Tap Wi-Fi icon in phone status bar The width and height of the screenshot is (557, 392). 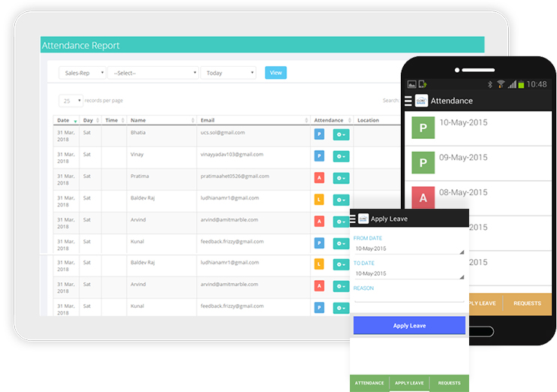tap(501, 84)
